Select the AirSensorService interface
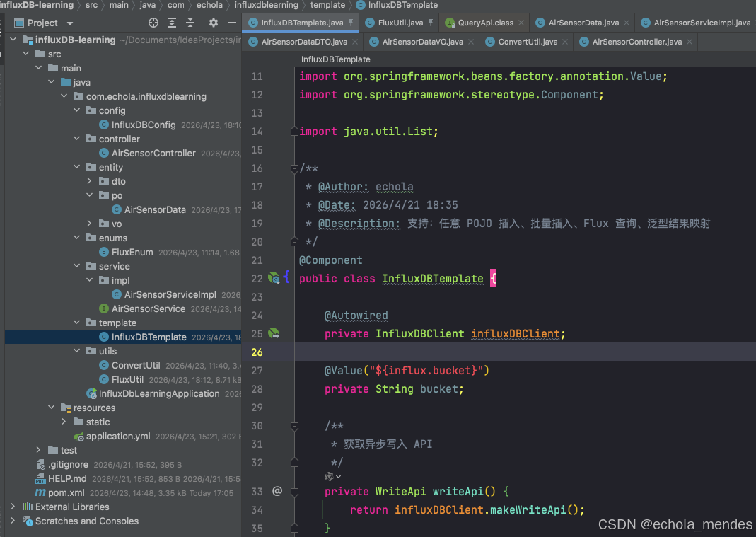The height and width of the screenshot is (537, 756). (x=148, y=308)
